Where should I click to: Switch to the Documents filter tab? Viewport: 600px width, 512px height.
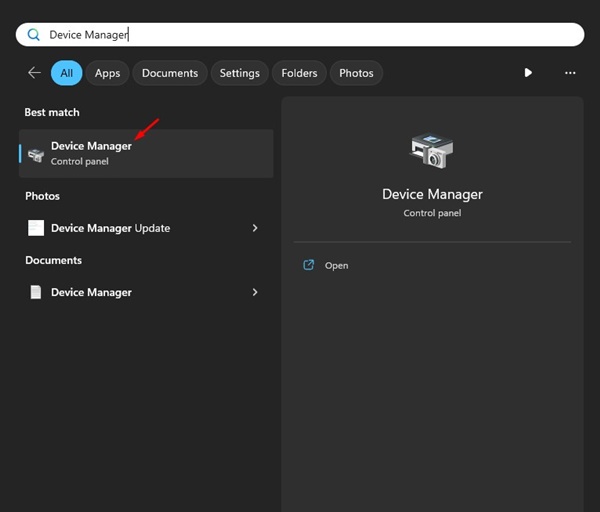pyautogui.click(x=170, y=73)
